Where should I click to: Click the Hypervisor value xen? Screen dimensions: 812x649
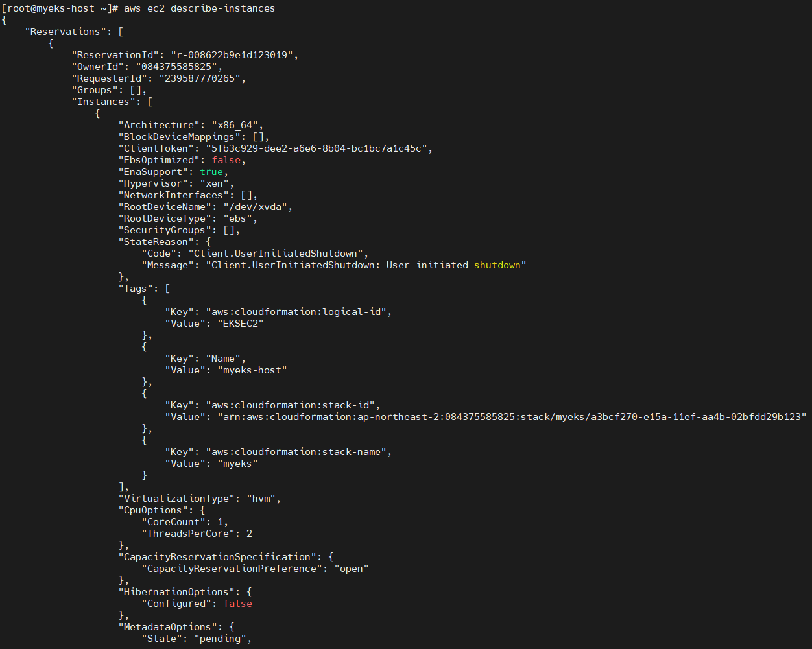point(214,183)
